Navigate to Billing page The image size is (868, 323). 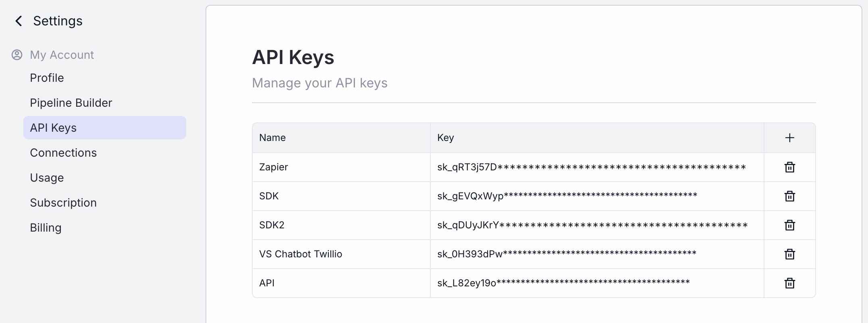coord(105,228)
